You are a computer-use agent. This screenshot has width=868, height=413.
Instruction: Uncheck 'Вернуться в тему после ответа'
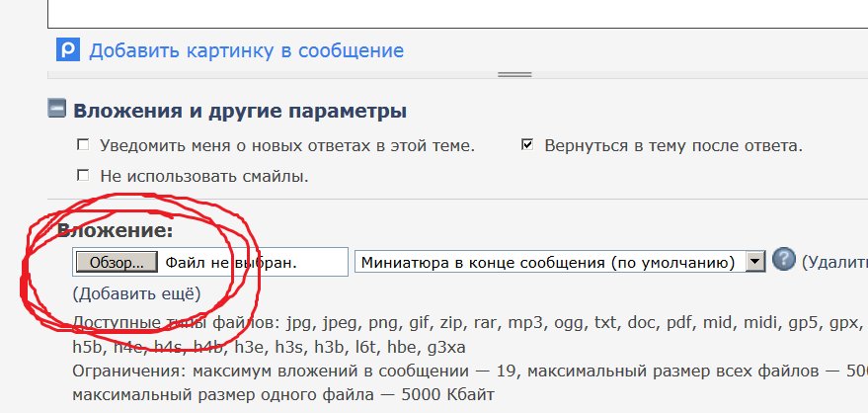[527, 145]
